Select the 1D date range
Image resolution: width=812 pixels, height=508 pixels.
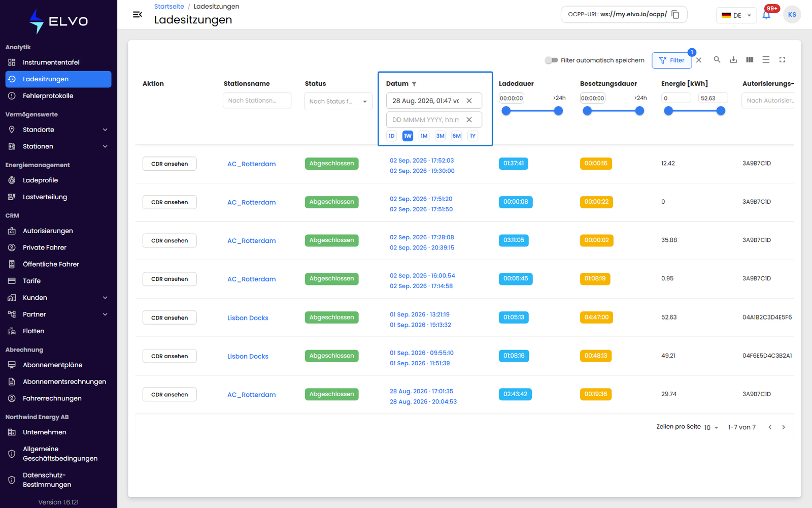click(x=391, y=136)
